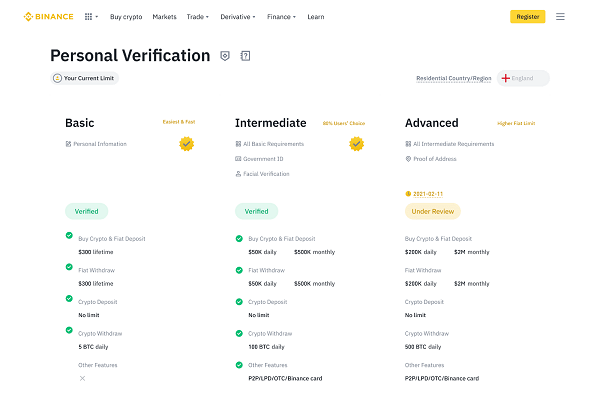Click the Binance logo

48,16
